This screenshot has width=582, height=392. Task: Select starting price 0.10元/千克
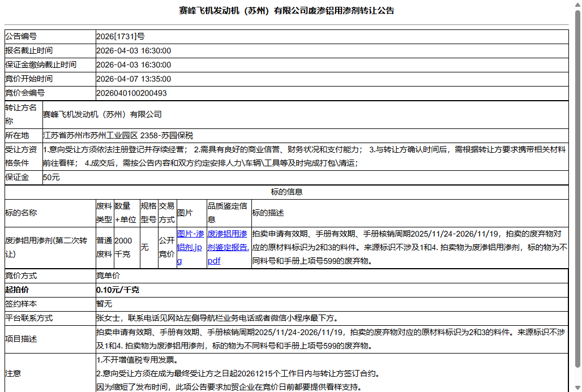tap(118, 290)
